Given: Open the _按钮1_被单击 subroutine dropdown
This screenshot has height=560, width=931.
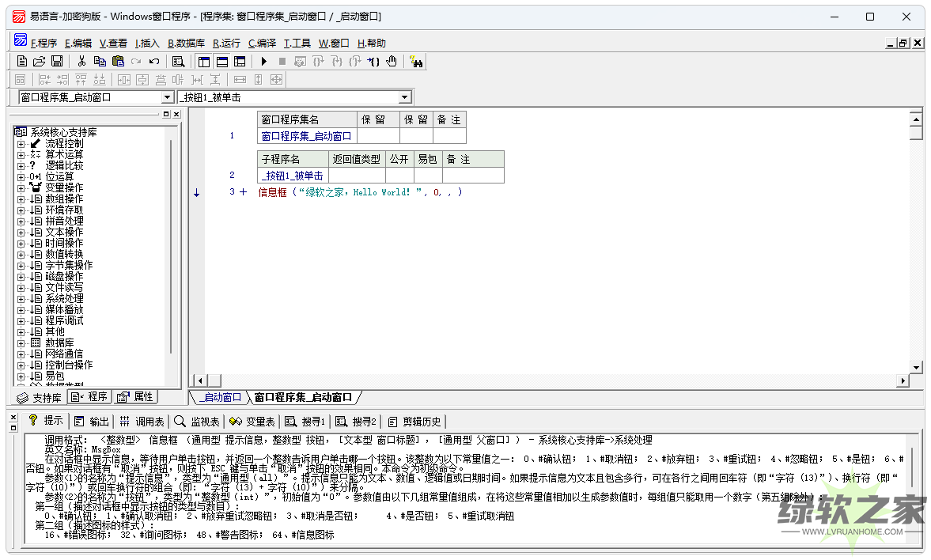Looking at the screenshot, I should 405,97.
